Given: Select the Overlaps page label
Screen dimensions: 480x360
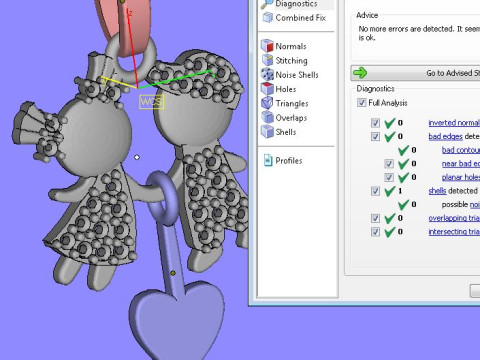Looking at the screenshot, I should [291, 118].
